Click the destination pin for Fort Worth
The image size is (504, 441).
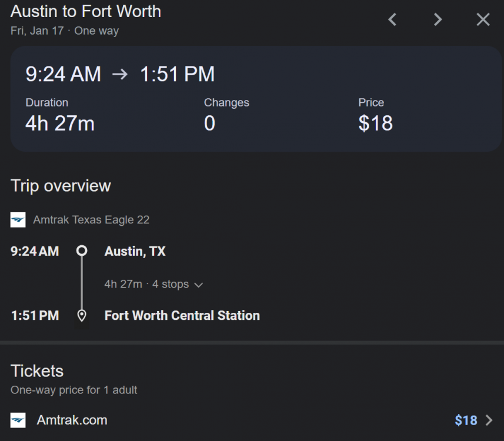(x=82, y=316)
